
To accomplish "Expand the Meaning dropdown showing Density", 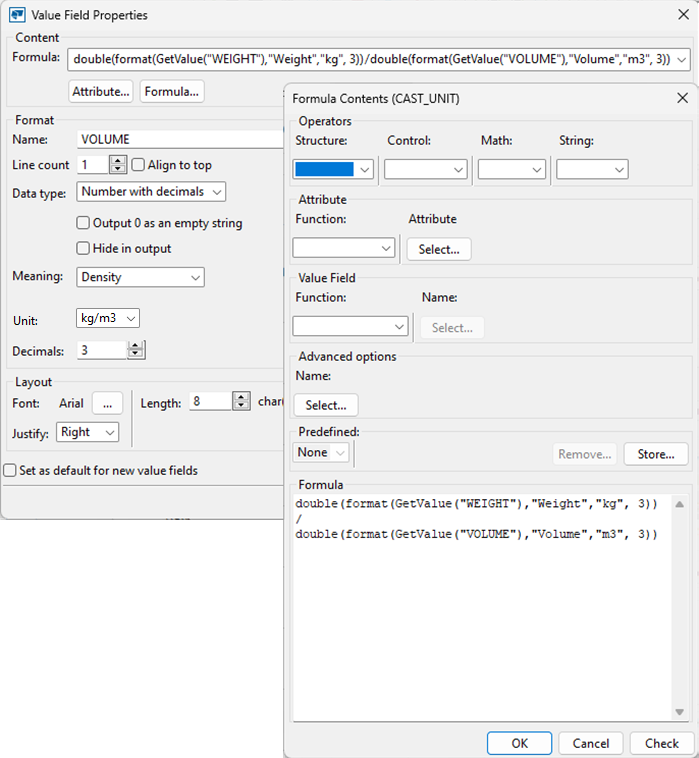I will coord(140,277).
